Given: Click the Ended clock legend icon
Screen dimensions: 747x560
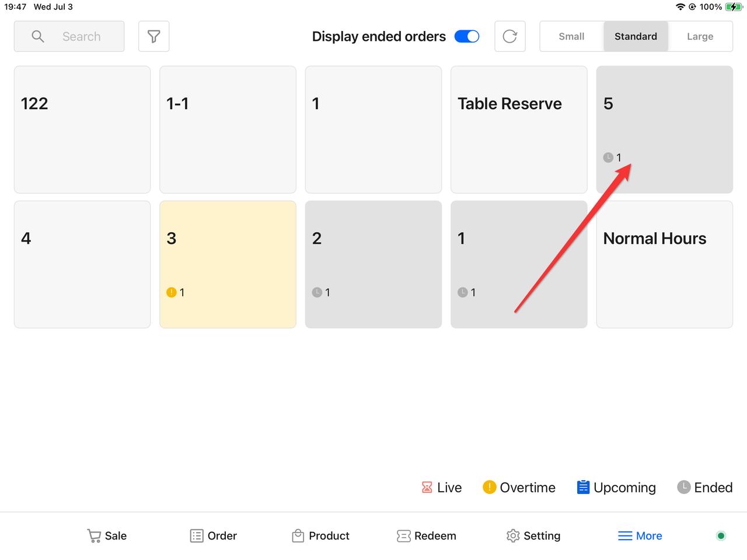Looking at the screenshot, I should [683, 488].
